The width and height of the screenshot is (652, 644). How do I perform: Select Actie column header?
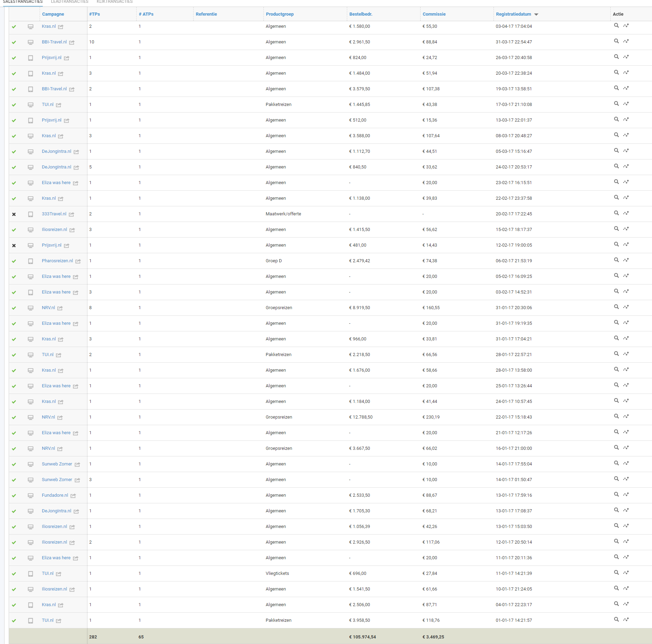618,14
